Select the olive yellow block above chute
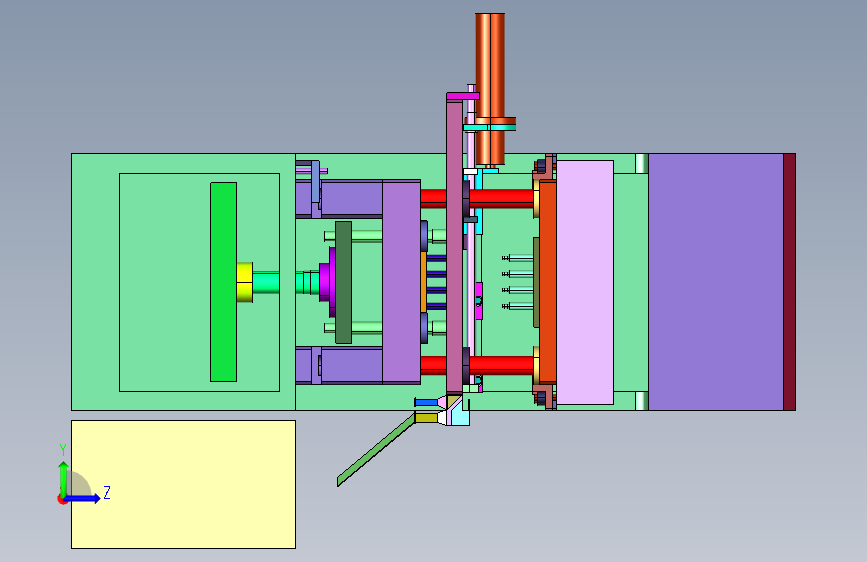The image size is (867, 562). coord(426,418)
